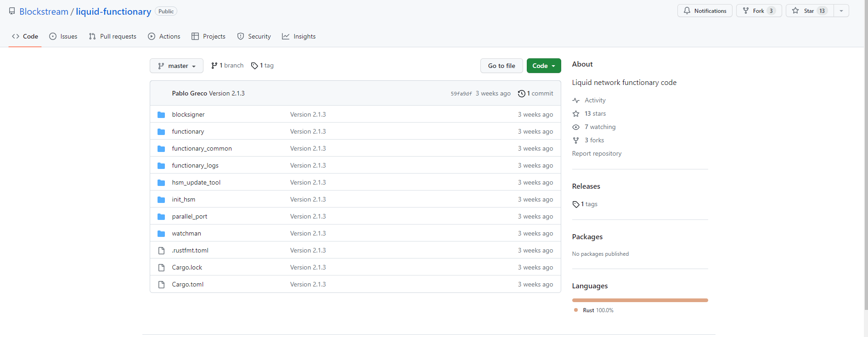Click the bell icon in Notifications
This screenshot has height=337, width=868.
click(x=687, y=11)
